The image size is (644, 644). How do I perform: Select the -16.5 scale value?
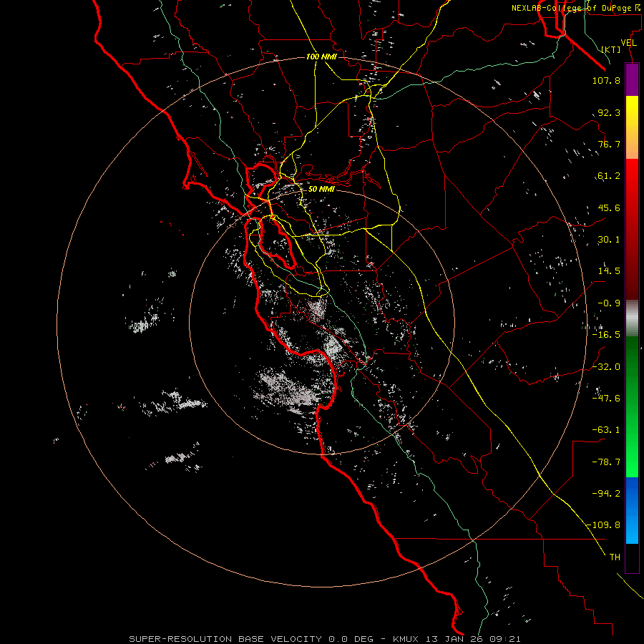coord(606,335)
